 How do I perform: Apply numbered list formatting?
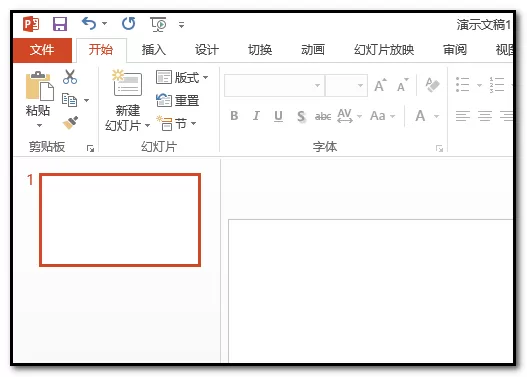pyautogui.click(x=497, y=84)
